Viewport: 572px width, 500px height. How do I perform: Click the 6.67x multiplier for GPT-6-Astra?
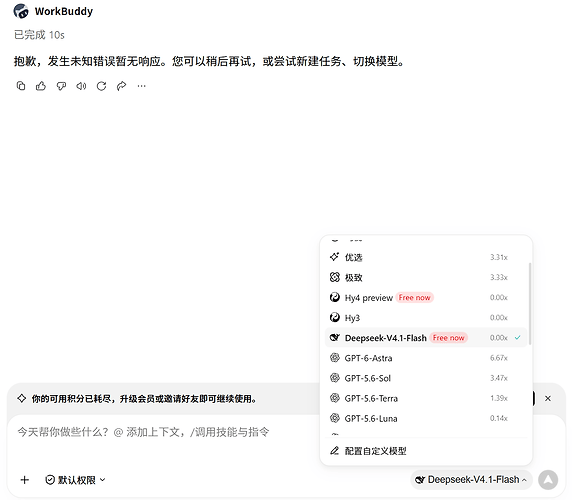[499, 358]
